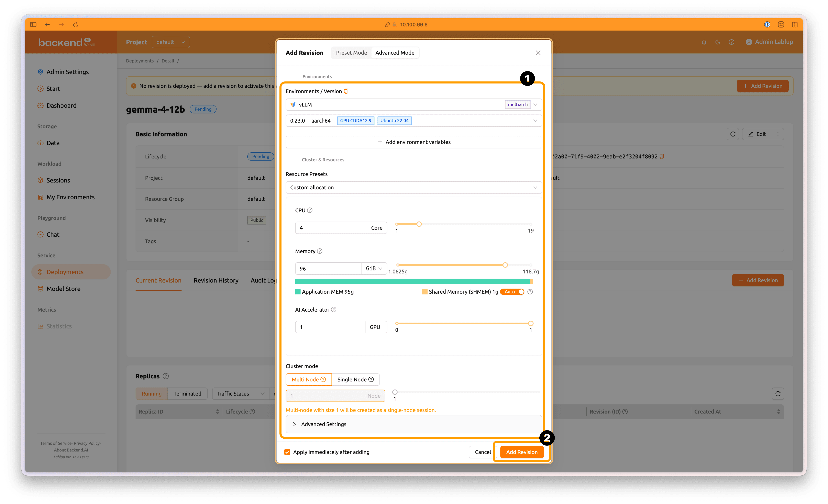
Task: Open the notifications bell icon
Action: [x=704, y=42]
